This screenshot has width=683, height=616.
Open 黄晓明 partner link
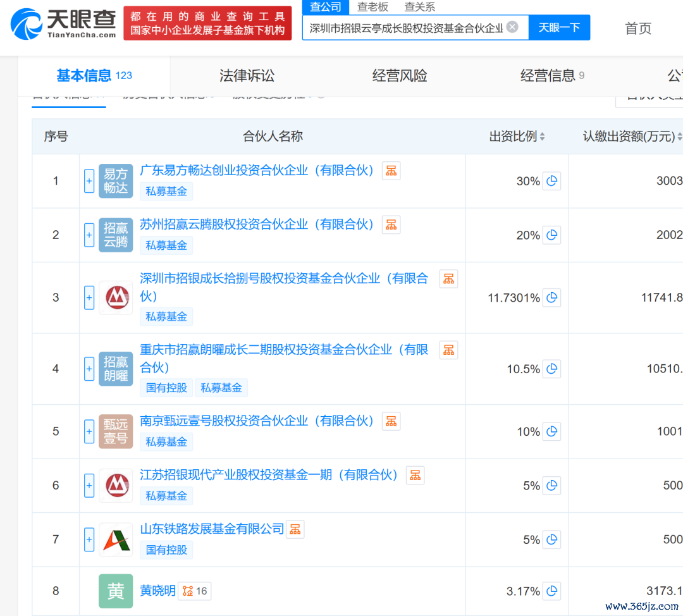(157, 591)
